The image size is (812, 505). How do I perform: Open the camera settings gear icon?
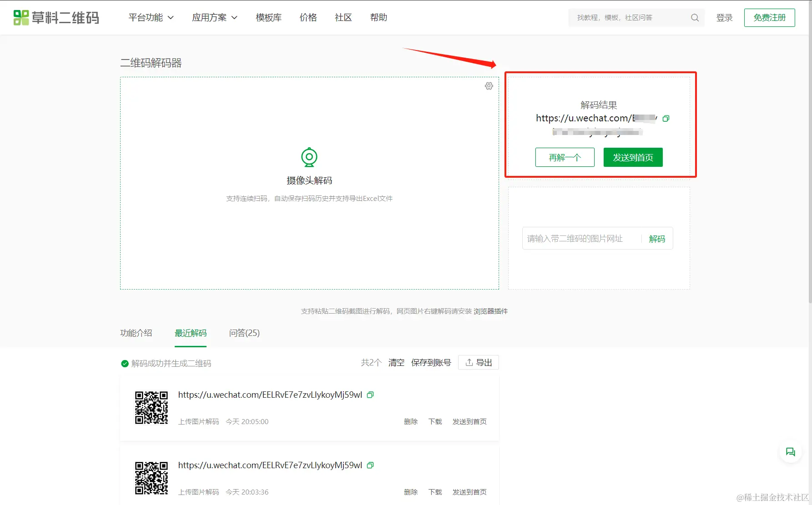(x=489, y=85)
